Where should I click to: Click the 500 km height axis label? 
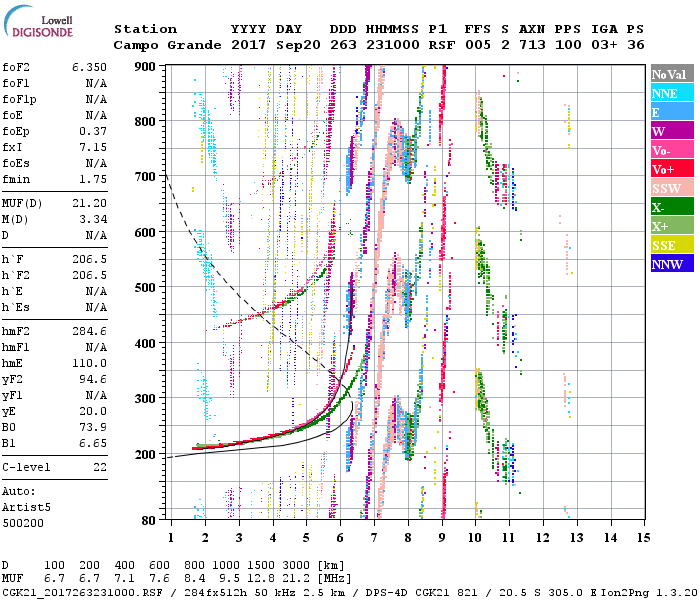pos(145,288)
